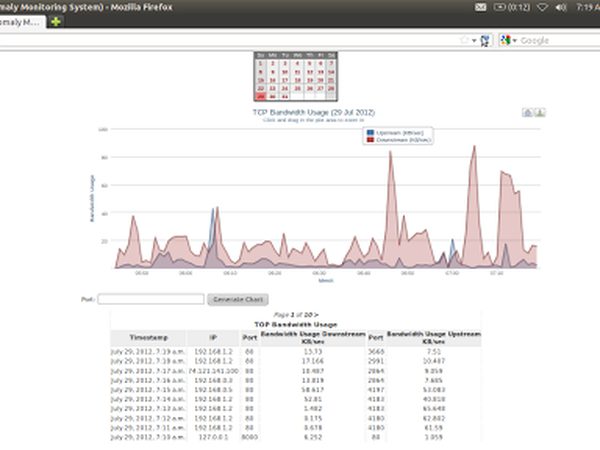This screenshot has height=450, width=600.
Task: Click the Generate Chart button
Action: (x=238, y=299)
